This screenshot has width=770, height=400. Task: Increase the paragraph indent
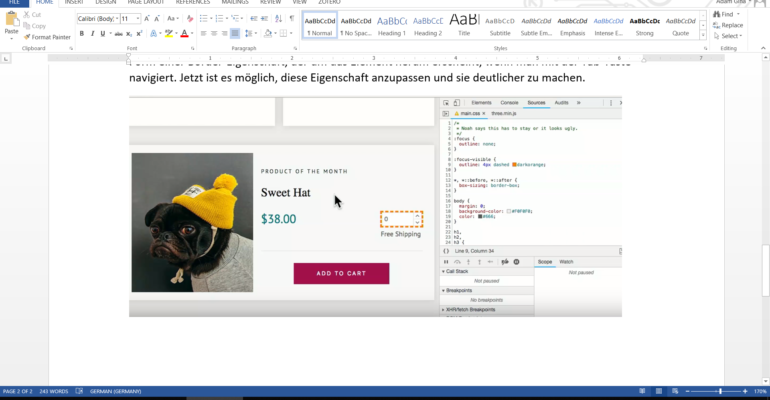pos(264,19)
